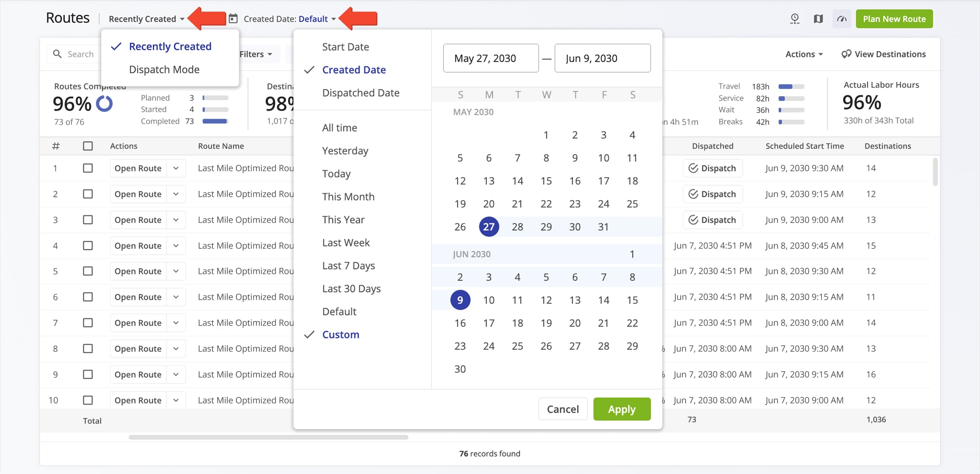Click the start date field May 27, 2030

click(491, 58)
